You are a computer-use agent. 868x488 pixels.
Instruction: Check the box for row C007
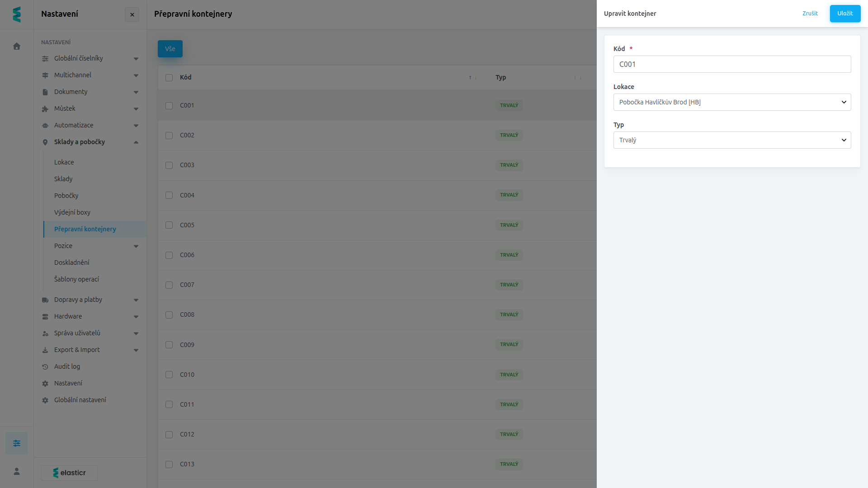169,285
